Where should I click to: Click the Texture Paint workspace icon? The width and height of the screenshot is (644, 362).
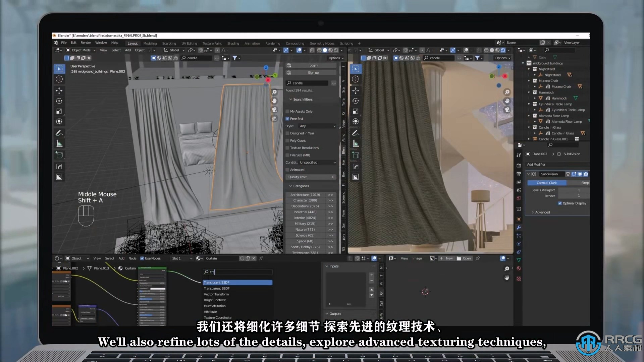pos(212,43)
